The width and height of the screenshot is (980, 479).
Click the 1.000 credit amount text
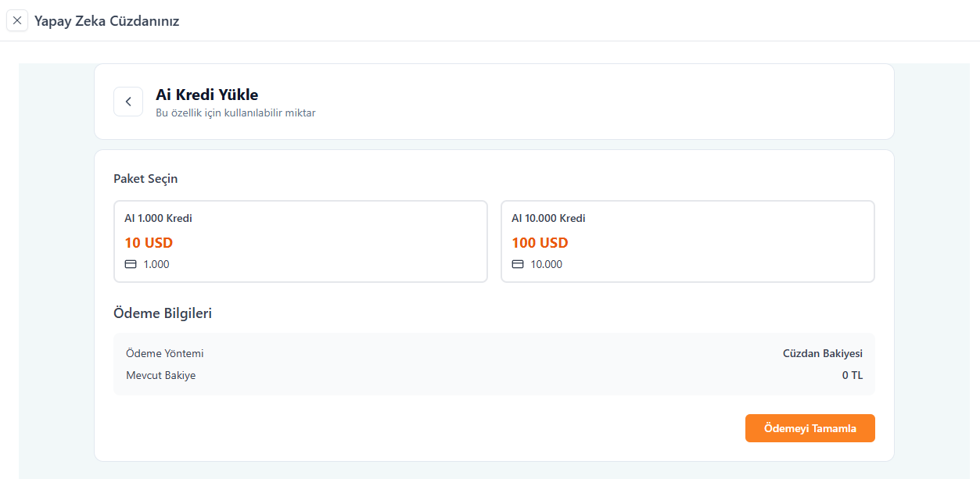(156, 264)
